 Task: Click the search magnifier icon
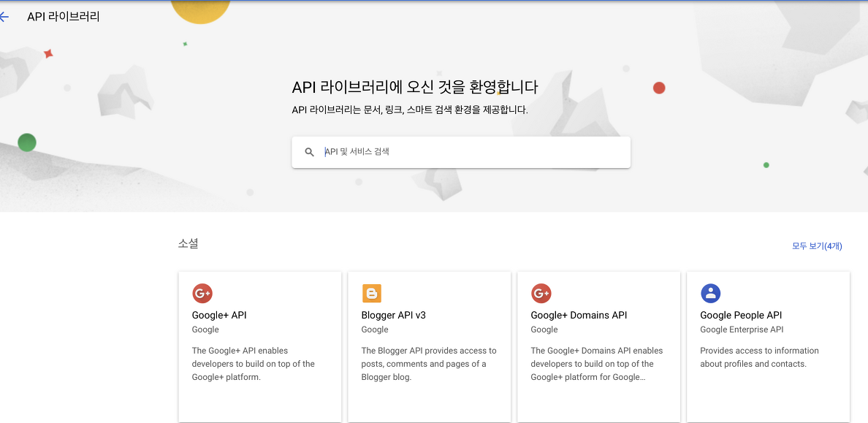coord(310,152)
